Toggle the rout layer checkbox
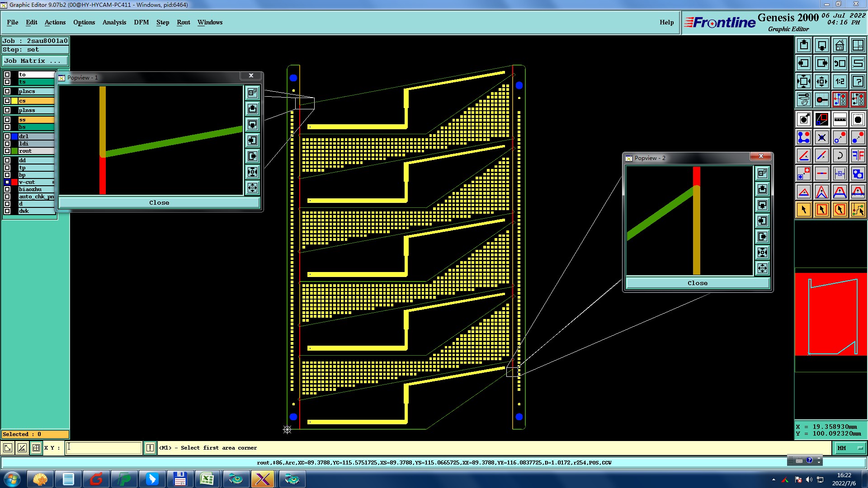The height and width of the screenshot is (488, 868). click(x=7, y=151)
